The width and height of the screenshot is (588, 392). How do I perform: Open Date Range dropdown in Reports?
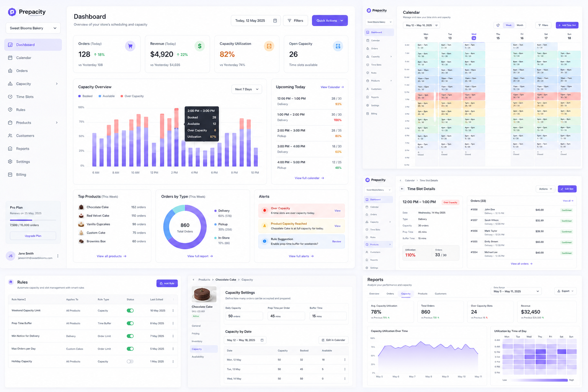pyautogui.click(x=516, y=291)
